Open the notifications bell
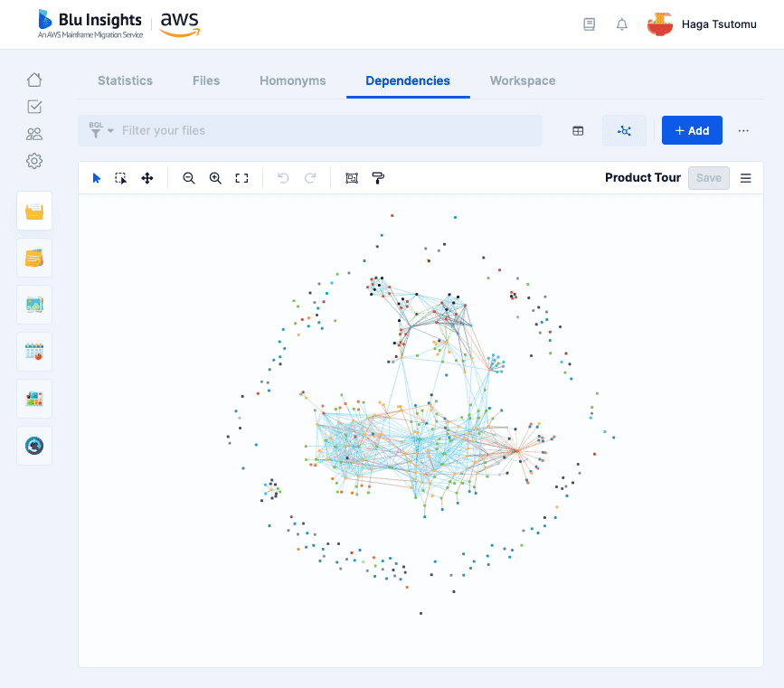Screen dimensions: 784x688 tap(621, 24)
